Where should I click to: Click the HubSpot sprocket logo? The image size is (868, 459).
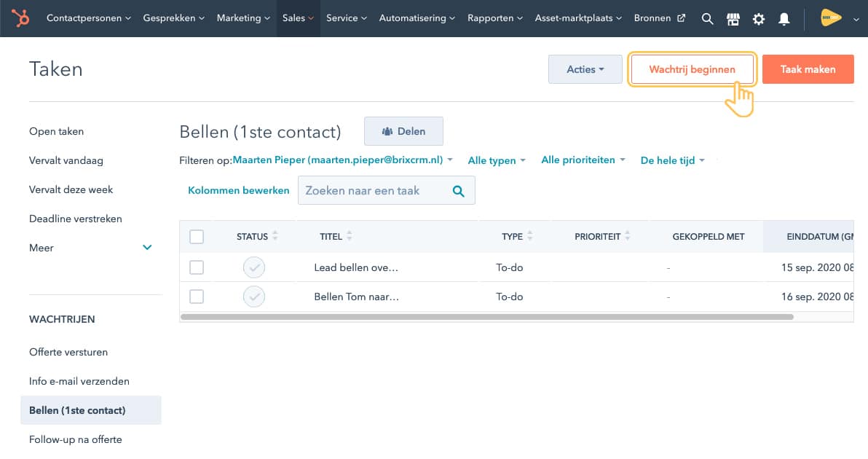point(20,18)
